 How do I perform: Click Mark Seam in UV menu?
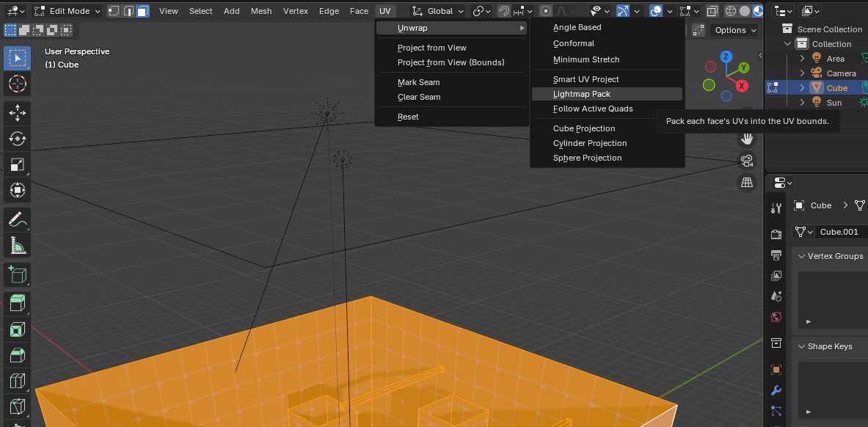point(419,82)
